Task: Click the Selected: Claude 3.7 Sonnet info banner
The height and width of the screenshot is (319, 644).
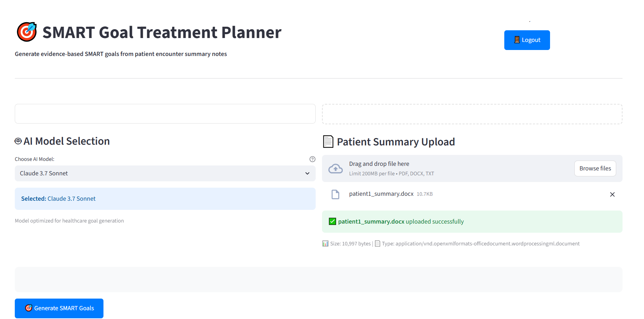Action: point(165,199)
